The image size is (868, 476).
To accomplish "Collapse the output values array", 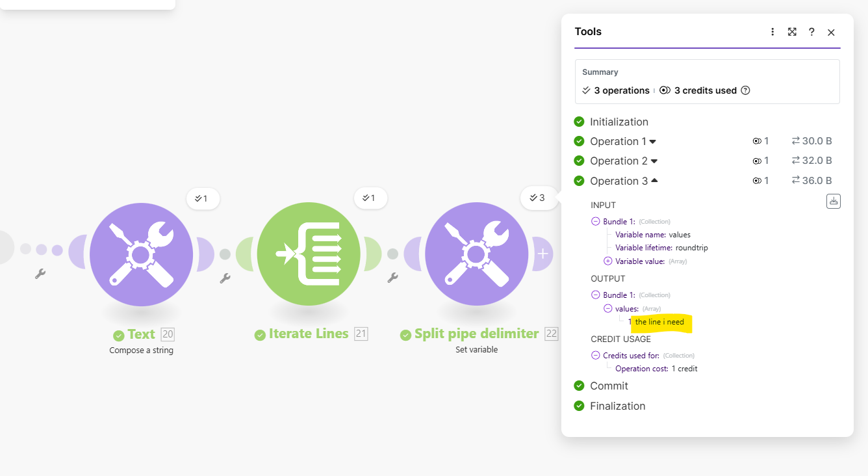I will click(x=608, y=309).
